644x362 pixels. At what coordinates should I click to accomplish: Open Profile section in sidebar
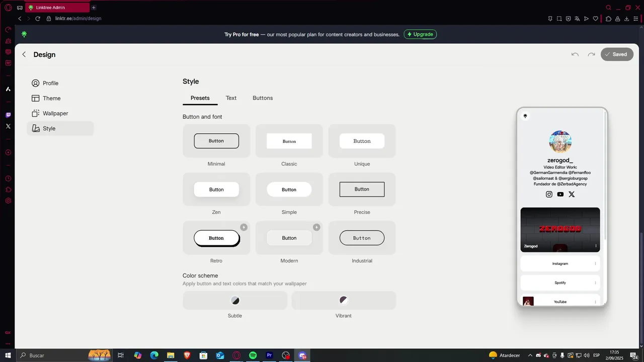point(60,83)
